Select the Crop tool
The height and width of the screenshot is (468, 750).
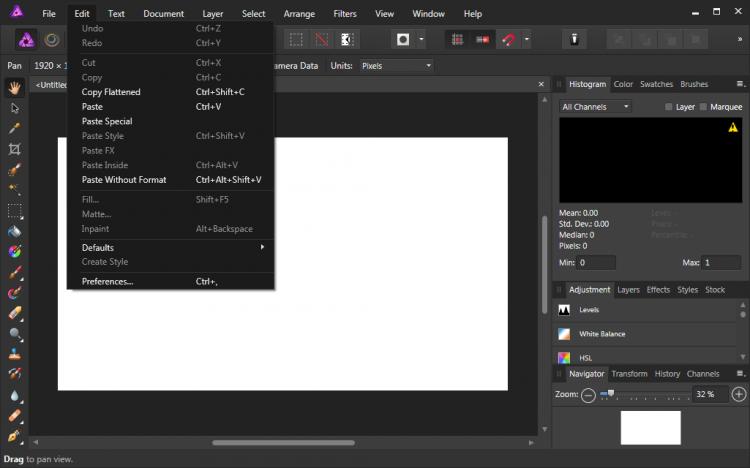(15, 148)
